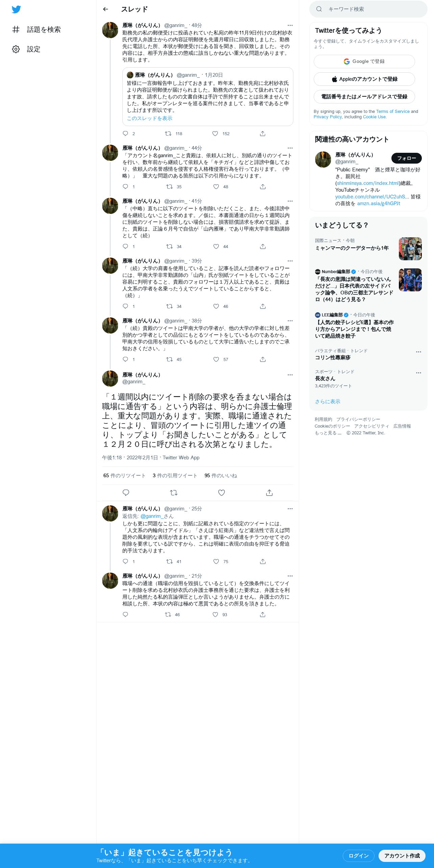The width and height of the screenshot is (434, 868).
Task: Open the more menu on the 48分 tweet
Action: [290, 25]
